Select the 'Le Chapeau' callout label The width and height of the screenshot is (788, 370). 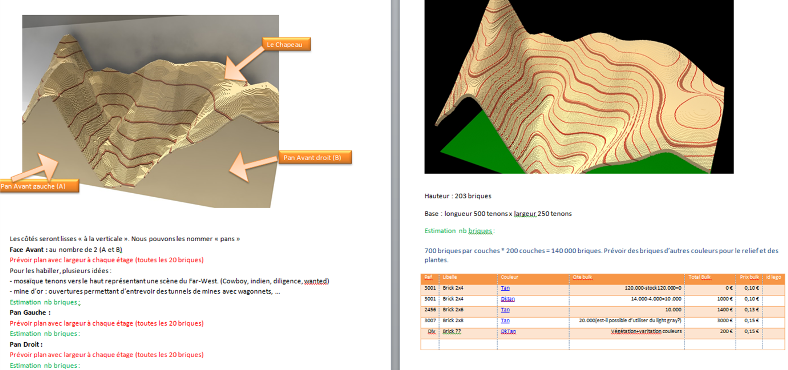(x=286, y=44)
